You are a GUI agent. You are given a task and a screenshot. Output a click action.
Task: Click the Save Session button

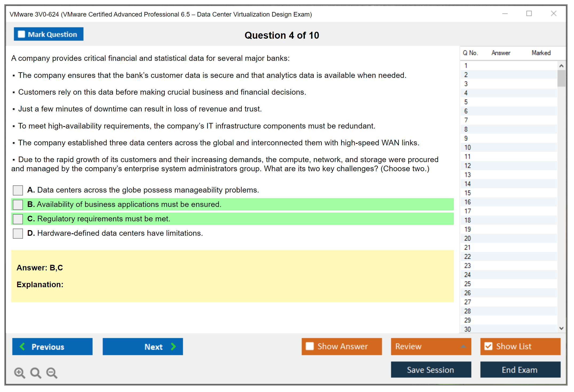tap(431, 370)
